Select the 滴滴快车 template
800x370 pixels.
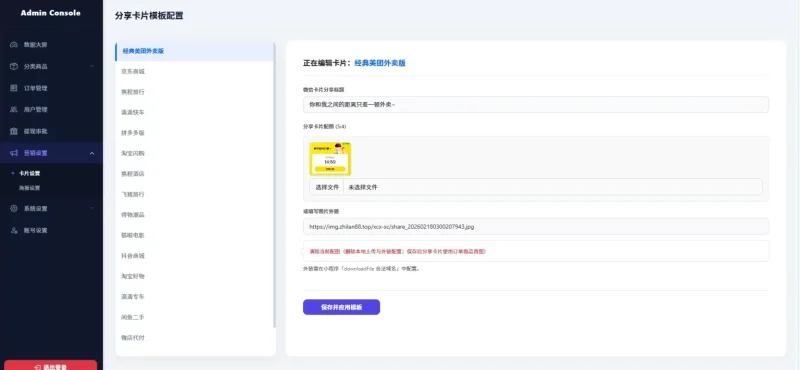pyautogui.click(x=194, y=112)
